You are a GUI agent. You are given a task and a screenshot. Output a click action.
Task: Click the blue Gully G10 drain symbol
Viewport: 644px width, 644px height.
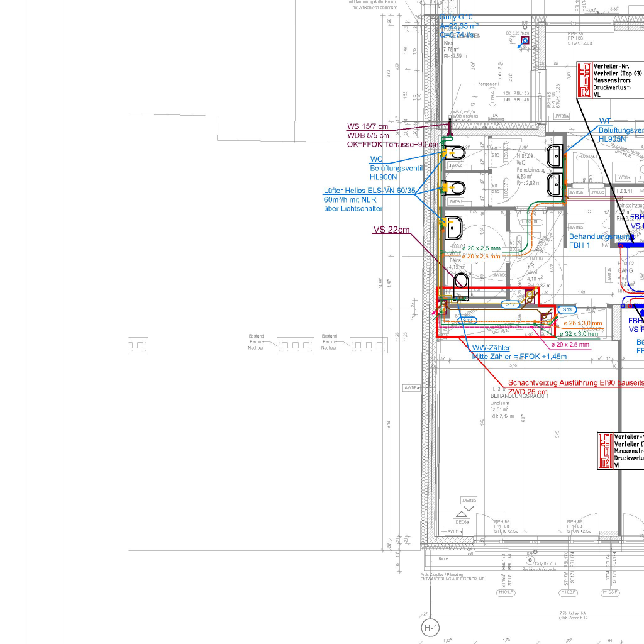[525, 41]
